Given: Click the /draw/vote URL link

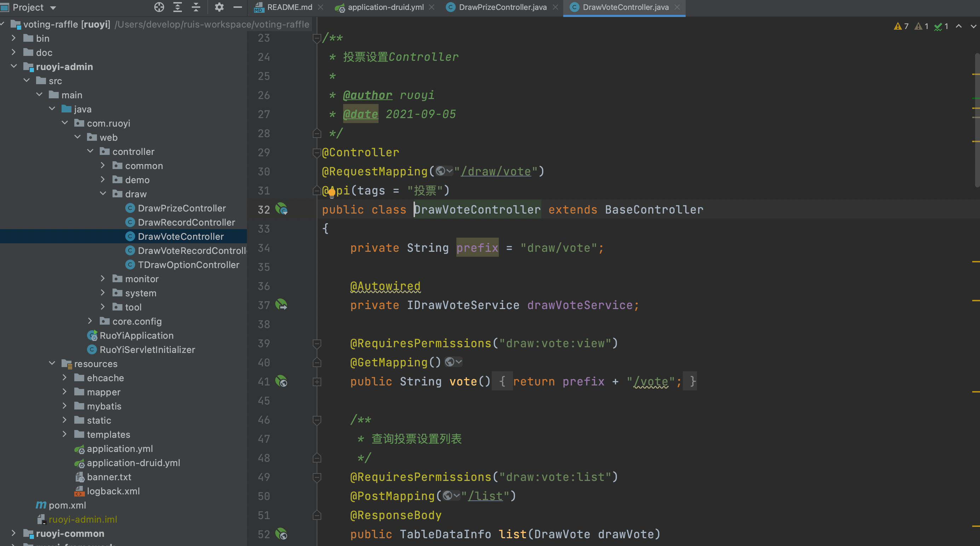Looking at the screenshot, I should pos(496,172).
